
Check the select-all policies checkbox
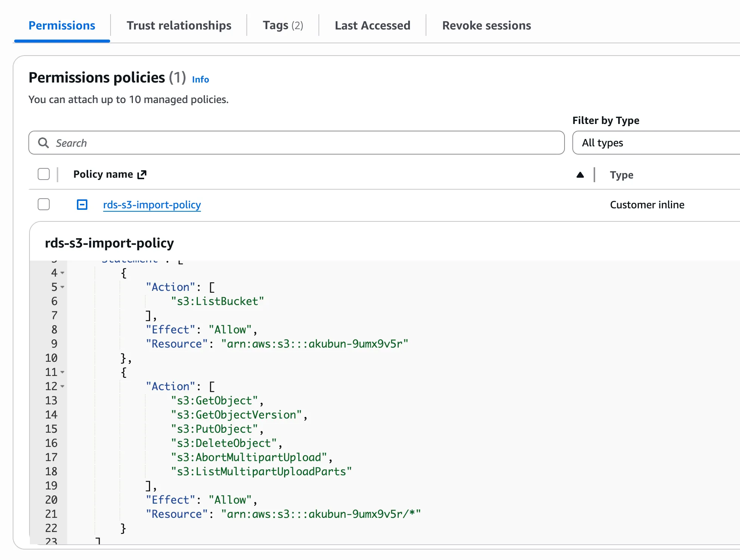[44, 174]
